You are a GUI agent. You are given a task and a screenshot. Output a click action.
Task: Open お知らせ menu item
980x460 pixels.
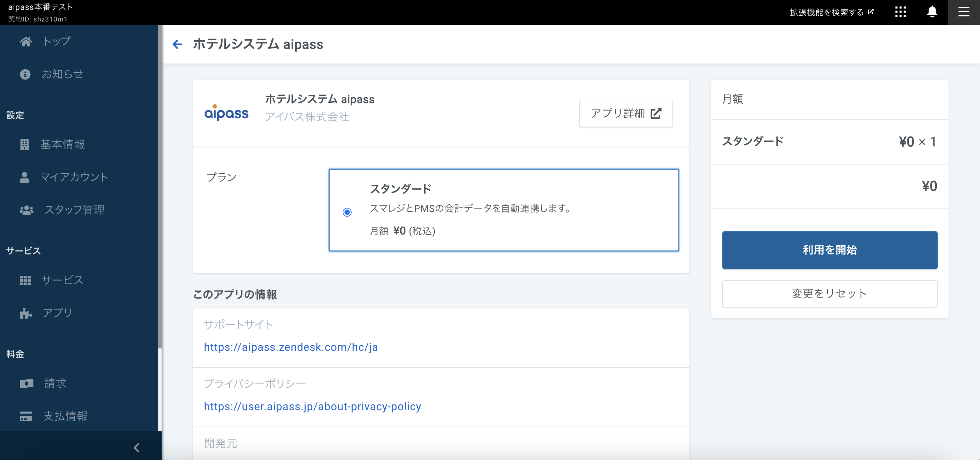[x=62, y=74]
